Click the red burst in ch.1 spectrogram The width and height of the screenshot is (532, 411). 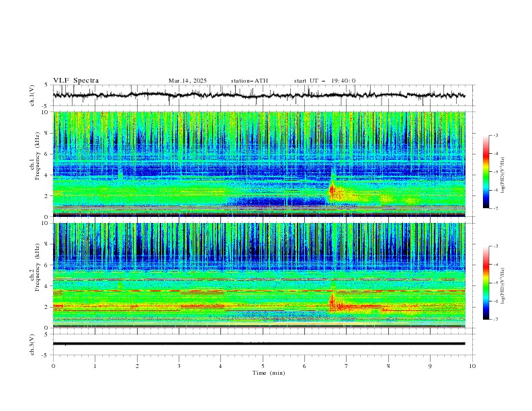click(332, 191)
